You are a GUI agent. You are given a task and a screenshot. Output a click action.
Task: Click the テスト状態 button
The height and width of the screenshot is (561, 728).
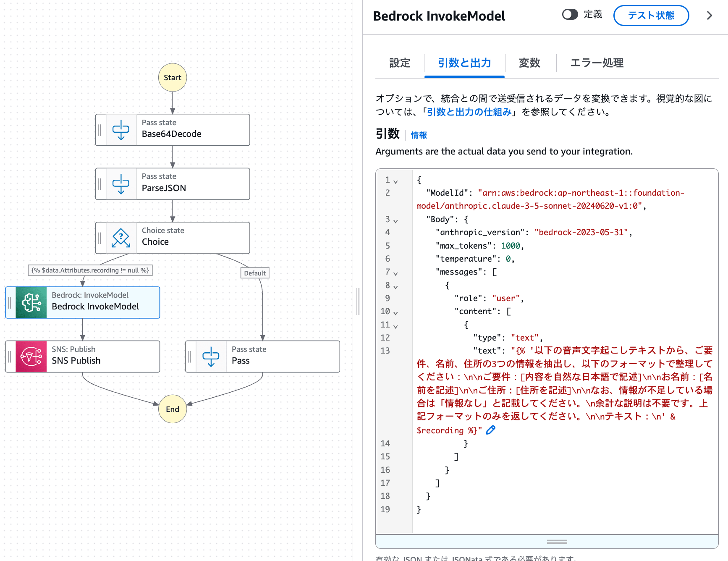651,16
